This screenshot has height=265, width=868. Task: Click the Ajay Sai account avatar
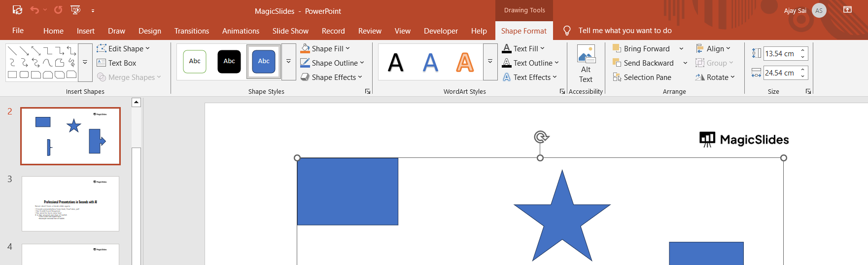click(819, 10)
